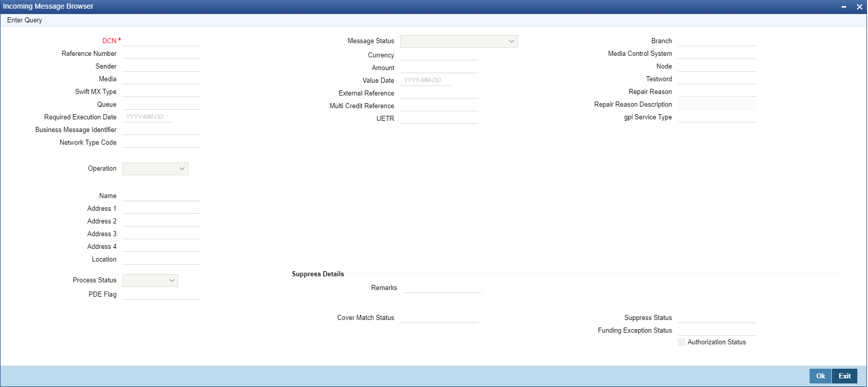Click the Ok button
This screenshot has width=868, height=387.
pos(820,376)
